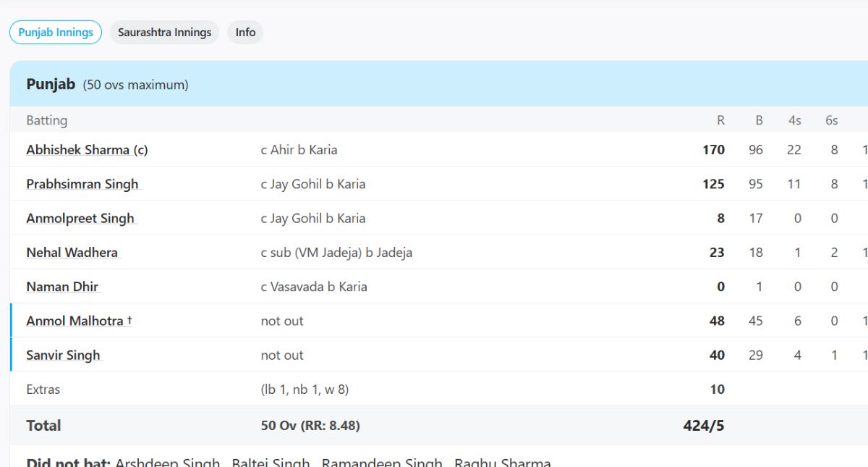
Task: Click Abhishek Sharma's balls faced '96'
Action: (x=756, y=150)
